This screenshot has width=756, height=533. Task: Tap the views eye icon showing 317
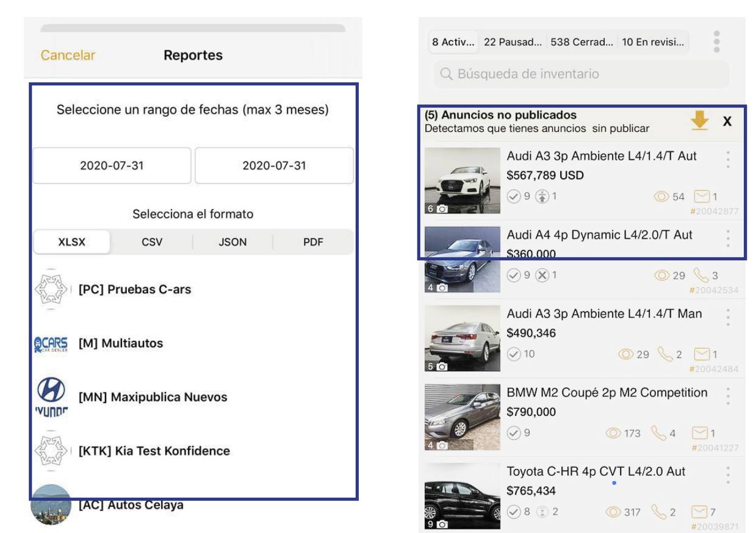point(613,512)
